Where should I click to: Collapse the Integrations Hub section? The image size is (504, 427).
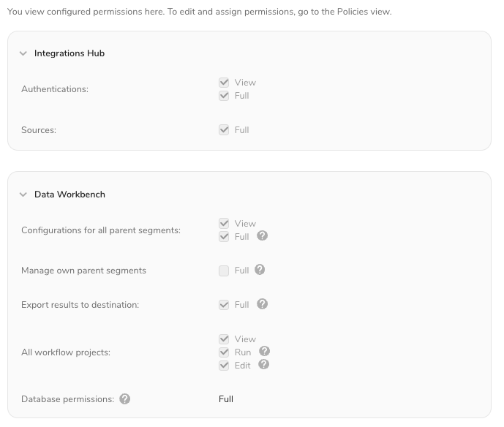(x=23, y=53)
